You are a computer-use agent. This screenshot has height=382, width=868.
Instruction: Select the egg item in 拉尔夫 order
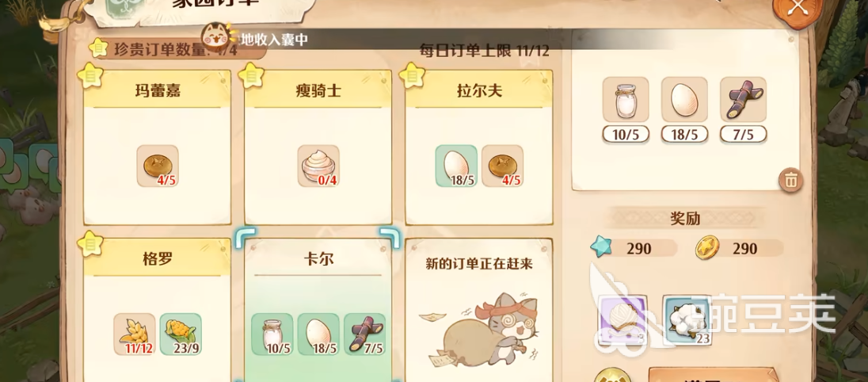pyautogui.click(x=456, y=166)
